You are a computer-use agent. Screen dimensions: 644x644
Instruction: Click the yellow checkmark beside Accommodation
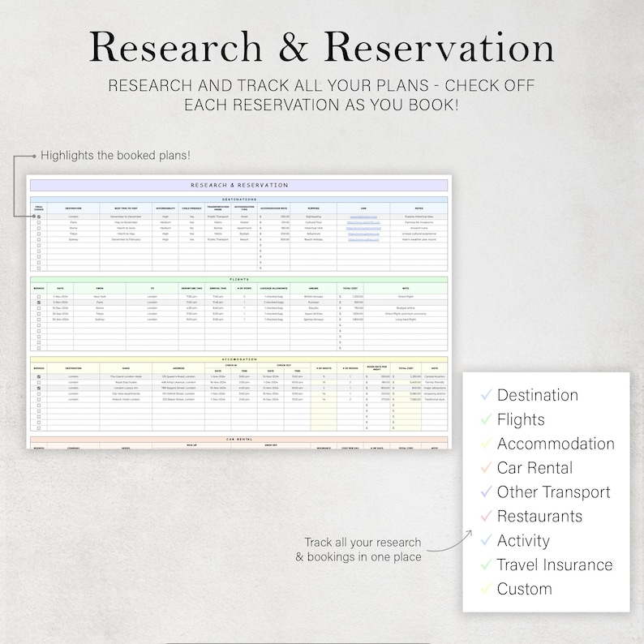click(486, 444)
